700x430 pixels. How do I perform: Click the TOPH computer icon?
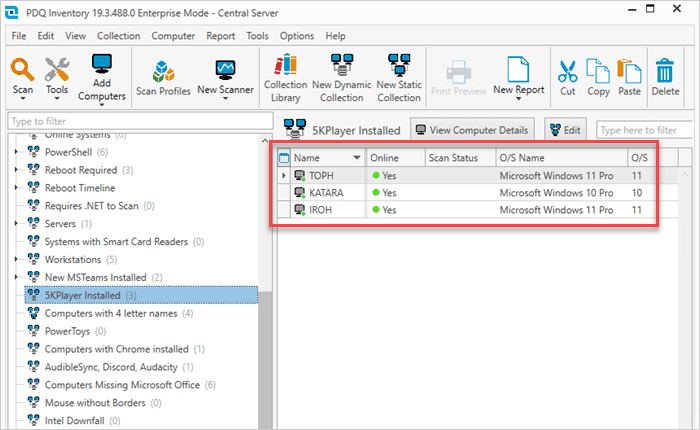(x=300, y=175)
